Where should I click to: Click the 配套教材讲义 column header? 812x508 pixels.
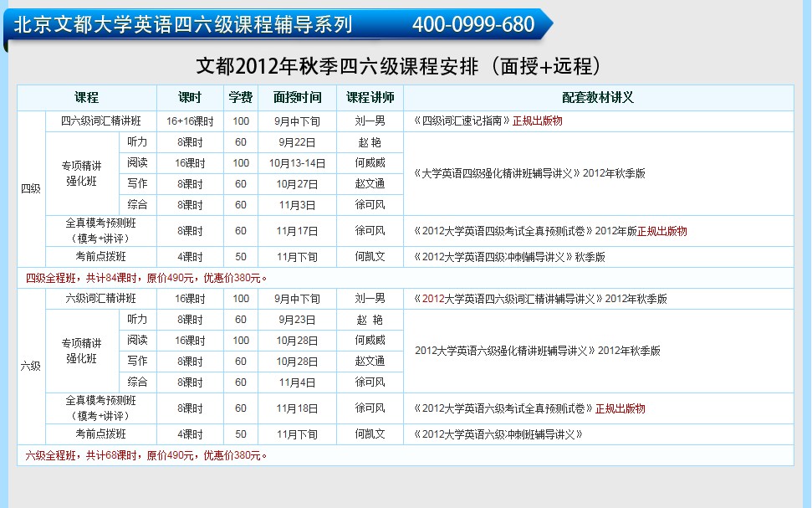(598, 97)
